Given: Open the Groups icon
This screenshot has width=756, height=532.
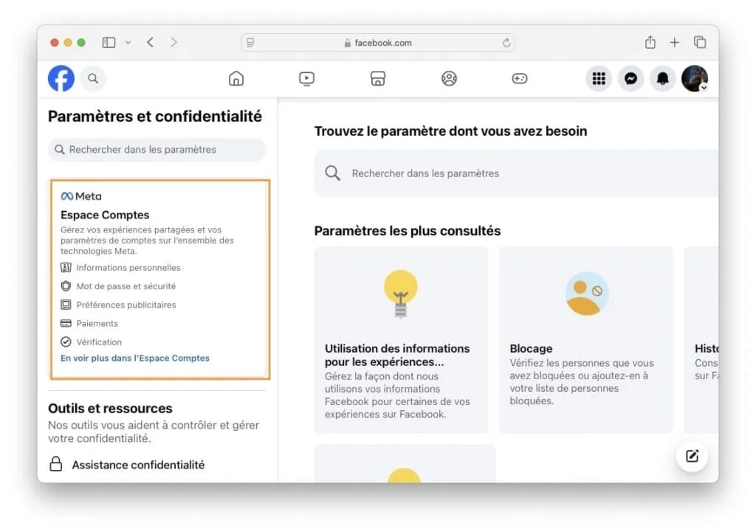Looking at the screenshot, I should pyautogui.click(x=449, y=78).
